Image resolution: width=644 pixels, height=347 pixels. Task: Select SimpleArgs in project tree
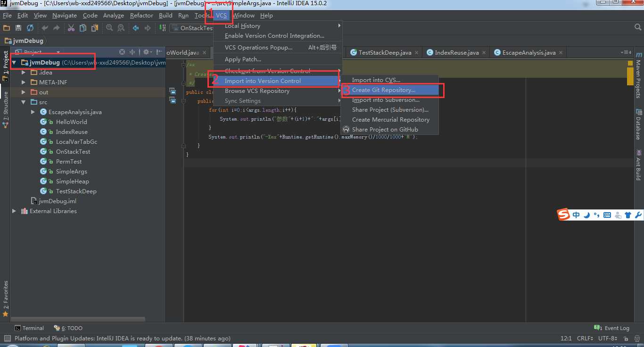point(71,172)
